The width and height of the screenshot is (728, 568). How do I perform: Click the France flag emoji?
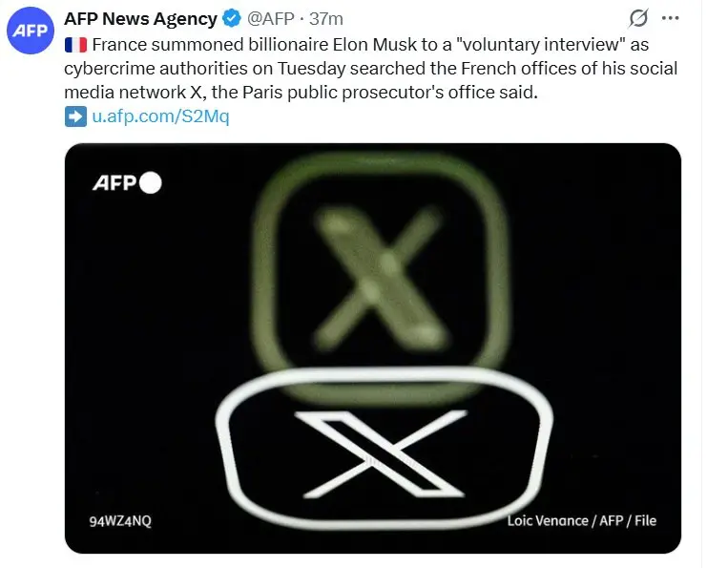click(x=75, y=45)
